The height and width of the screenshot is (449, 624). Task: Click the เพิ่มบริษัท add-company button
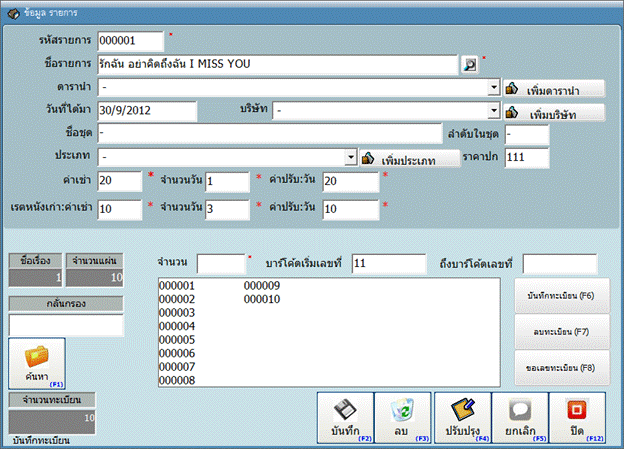tap(553, 111)
